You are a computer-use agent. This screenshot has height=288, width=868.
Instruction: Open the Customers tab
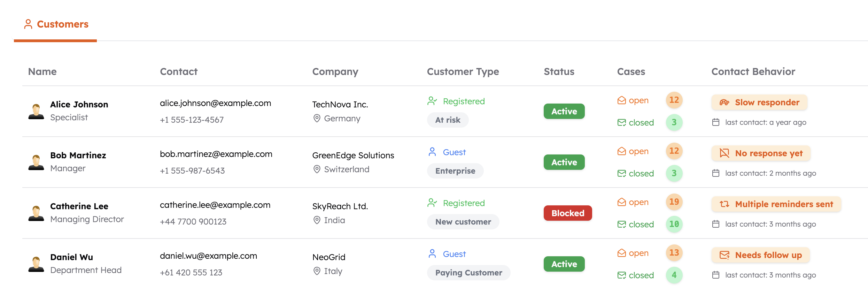[x=56, y=24]
